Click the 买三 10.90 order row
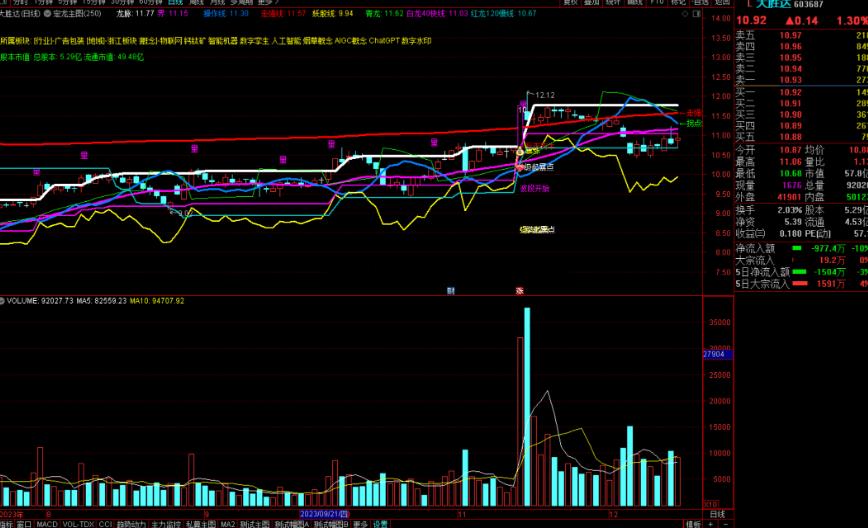868x528 pixels. pyautogui.click(x=802, y=115)
